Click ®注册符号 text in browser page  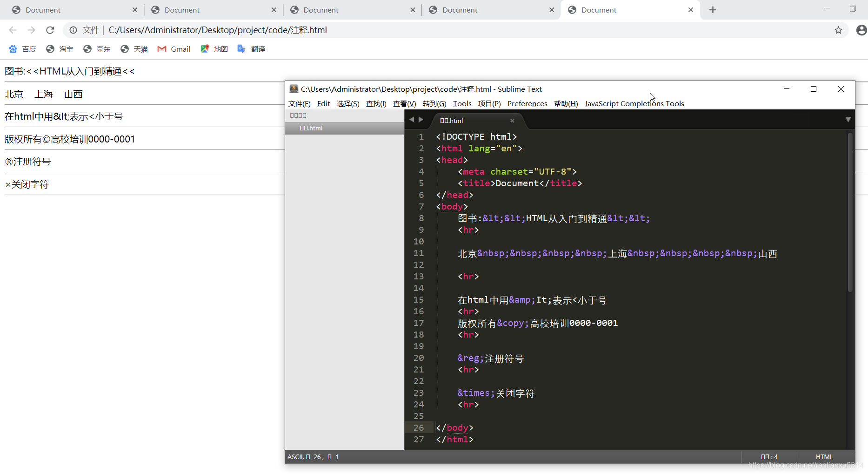click(27, 162)
